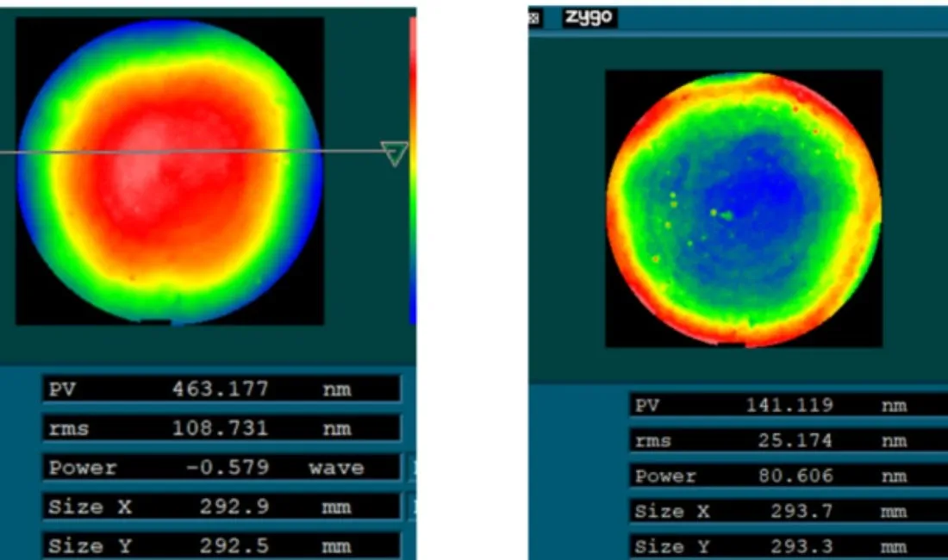Select the Power 80.606 nm field

point(789,476)
